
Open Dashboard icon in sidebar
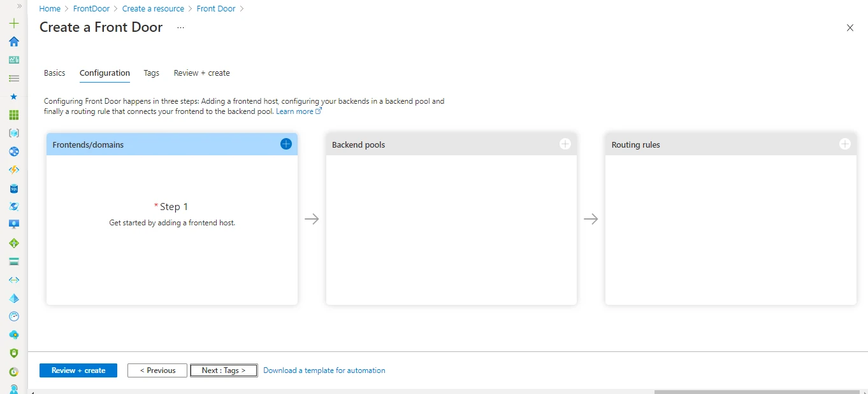coord(14,60)
